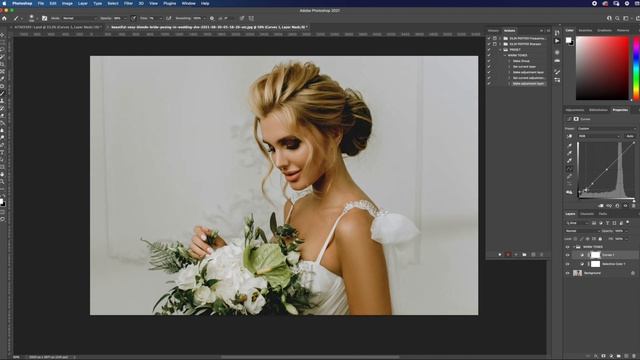This screenshot has height=360, width=640.
Task: Click the midpoint on the Curves graph
Action: pyautogui.click(x=607, y=169)
